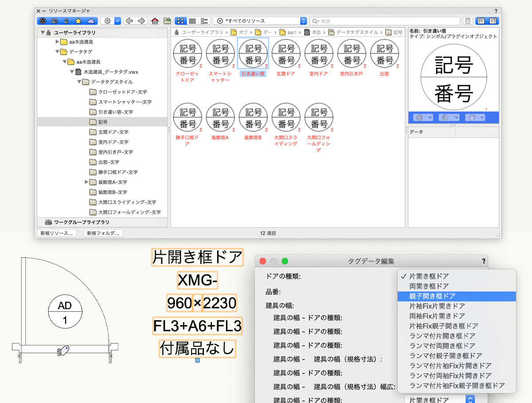Toggle the favorites star filter

[78, 21]
